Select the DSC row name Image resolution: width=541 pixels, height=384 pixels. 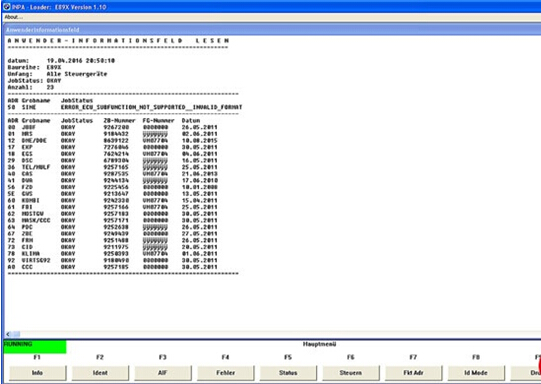(27, 160)
